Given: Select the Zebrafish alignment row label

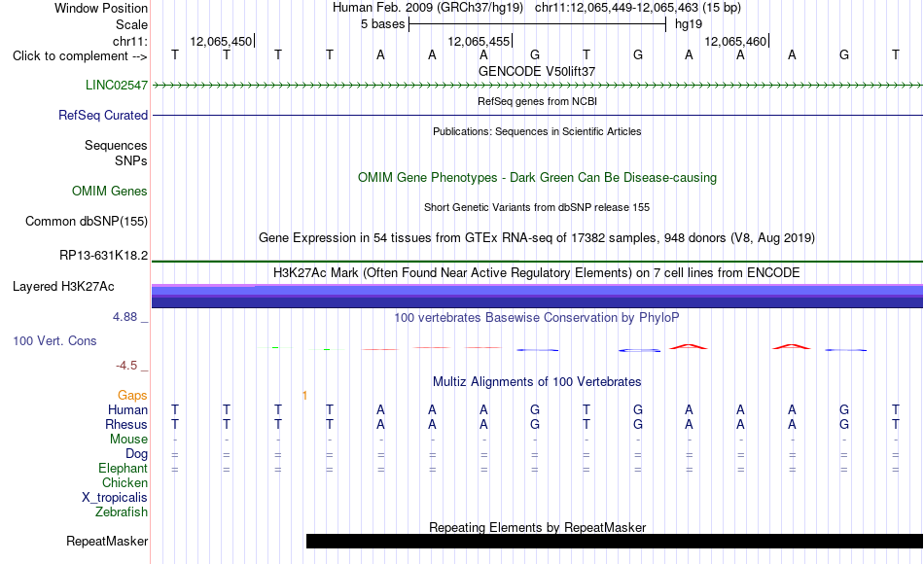Looking at the screenshot, I should point(122,512).
